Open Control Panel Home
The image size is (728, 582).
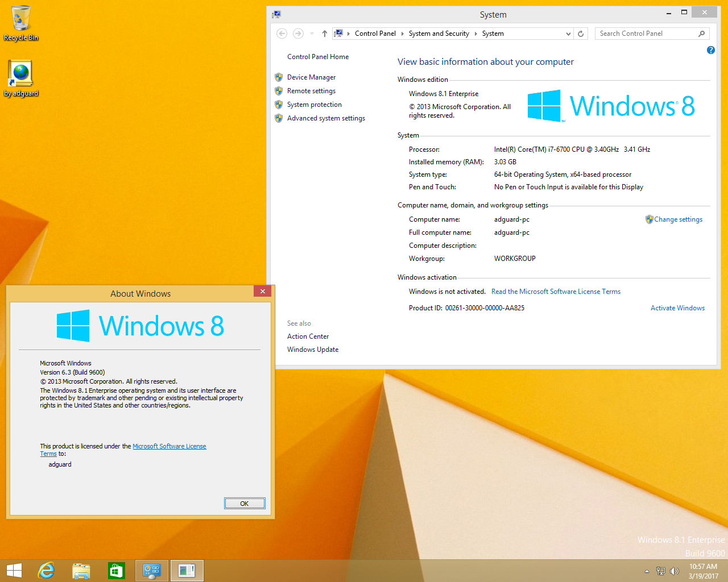click(x=318, y=57)
